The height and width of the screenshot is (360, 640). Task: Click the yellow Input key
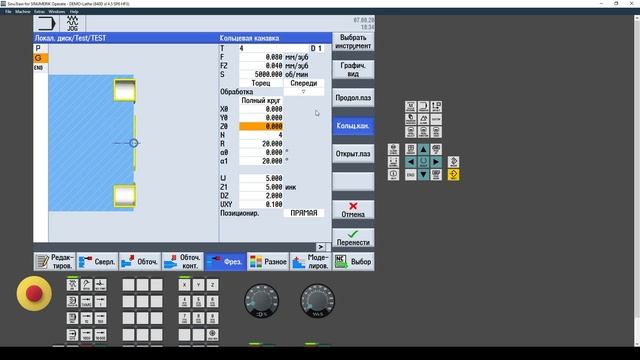(453, 175)
